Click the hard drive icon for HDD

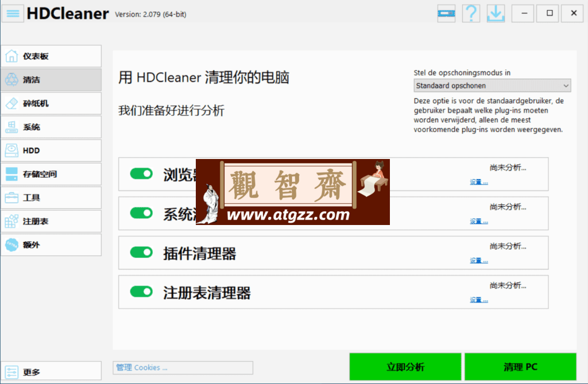[11, 150]
